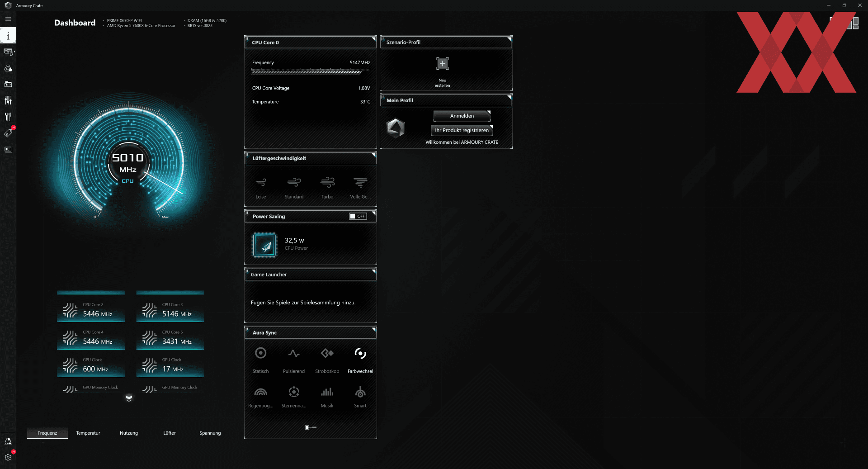Choose the Musik Aura lighting effect
Screen dimensions: 868x469
point(327,397)
